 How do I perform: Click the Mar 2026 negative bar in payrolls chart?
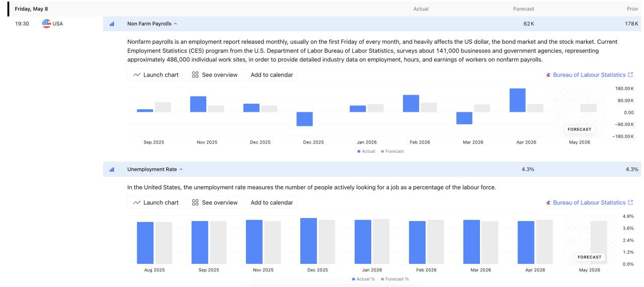click(464, 118)
